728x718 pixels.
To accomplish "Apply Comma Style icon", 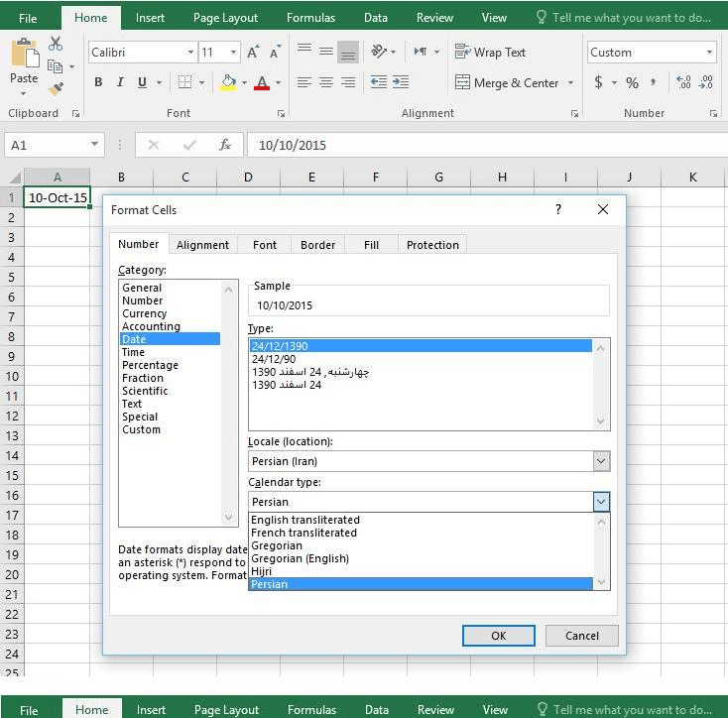I will 654,82.
